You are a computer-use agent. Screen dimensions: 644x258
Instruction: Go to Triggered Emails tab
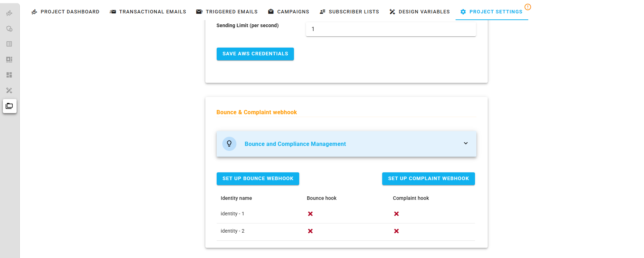pyautogui.click(x=227, y=12)
